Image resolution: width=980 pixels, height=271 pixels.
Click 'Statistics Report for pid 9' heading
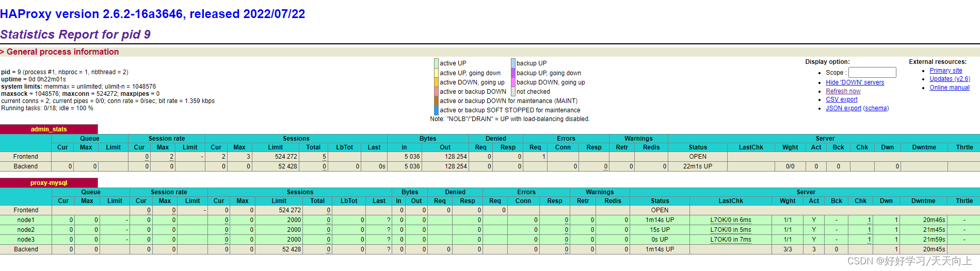coord(75,35)
